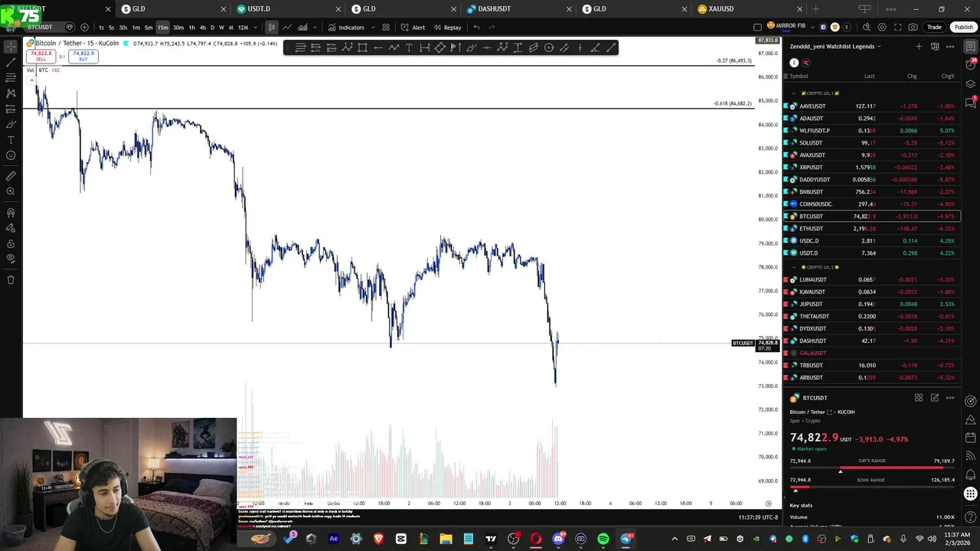Open the measure ruler tool
The height and width of the screenshot is (551, 980).
11,176
